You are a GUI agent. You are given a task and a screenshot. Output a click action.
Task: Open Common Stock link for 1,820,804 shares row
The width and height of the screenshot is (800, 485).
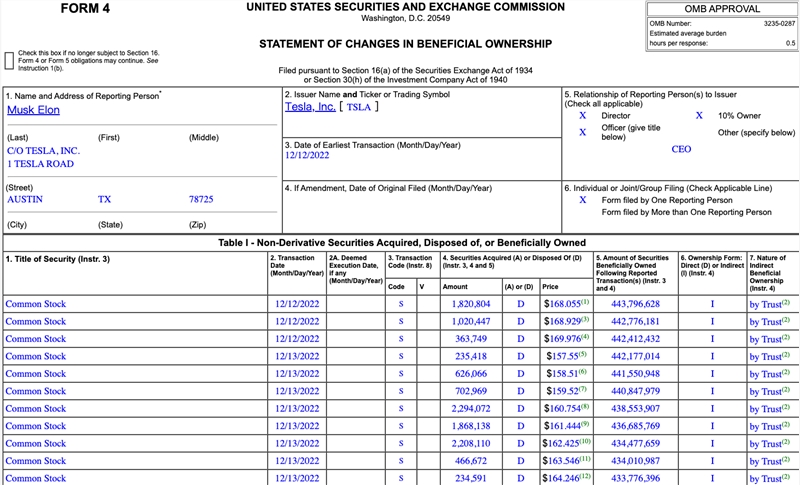36,304
